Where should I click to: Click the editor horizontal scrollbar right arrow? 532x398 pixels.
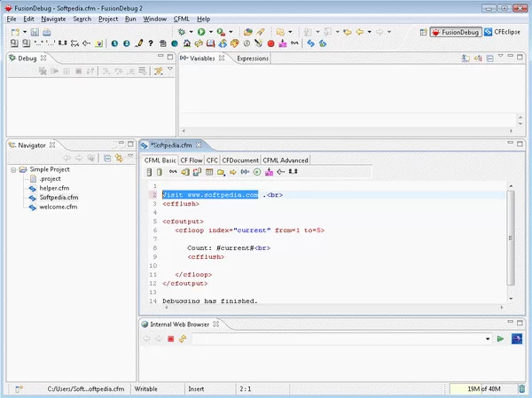pos(502,307)
